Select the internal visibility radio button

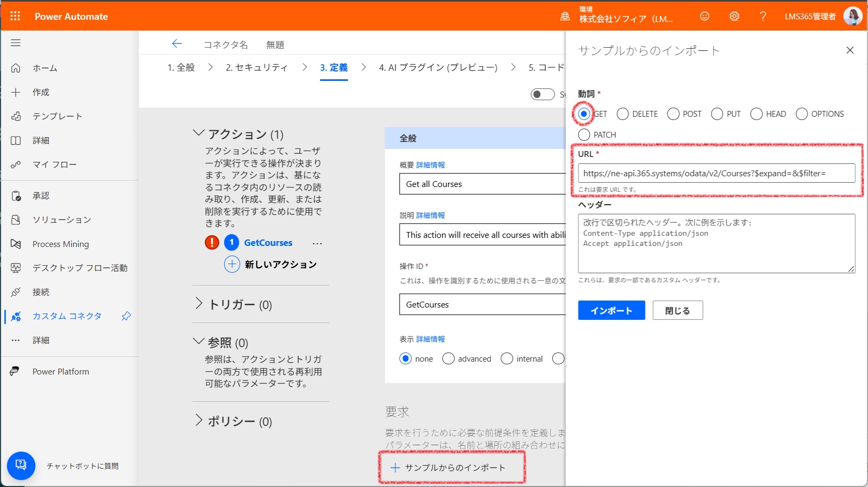[507, 358]
